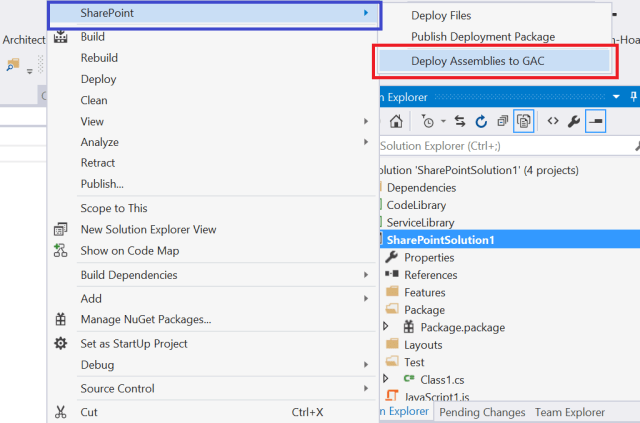
Task: Open Properties via the wrench icon
Action: click(x=573, y=122)
